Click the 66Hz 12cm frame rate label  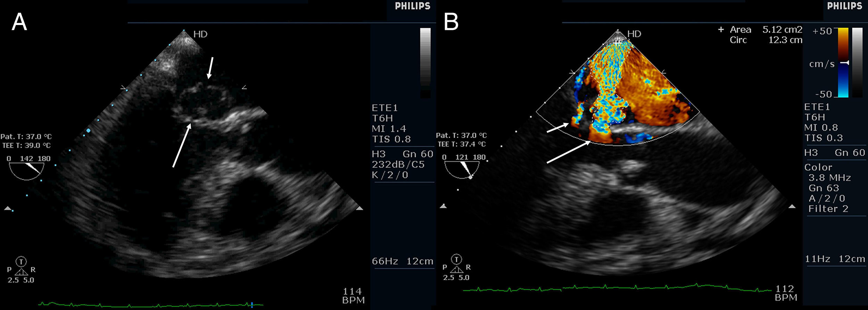(402, 261)
